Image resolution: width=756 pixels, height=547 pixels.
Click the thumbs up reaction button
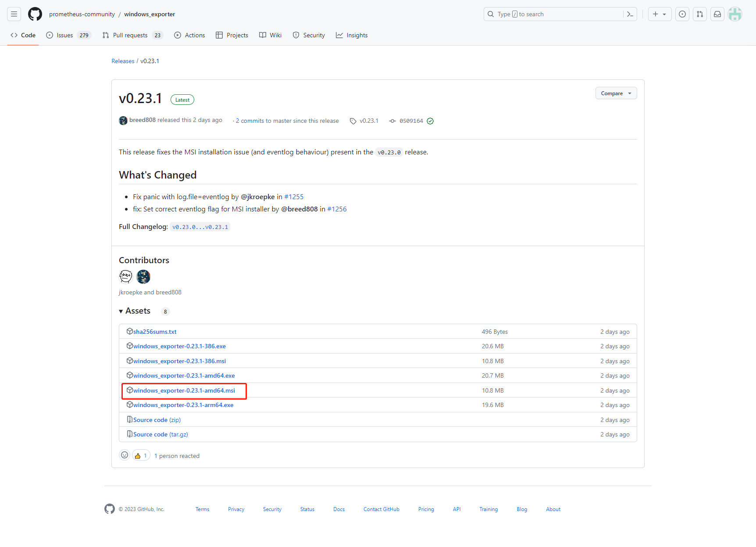141,455
